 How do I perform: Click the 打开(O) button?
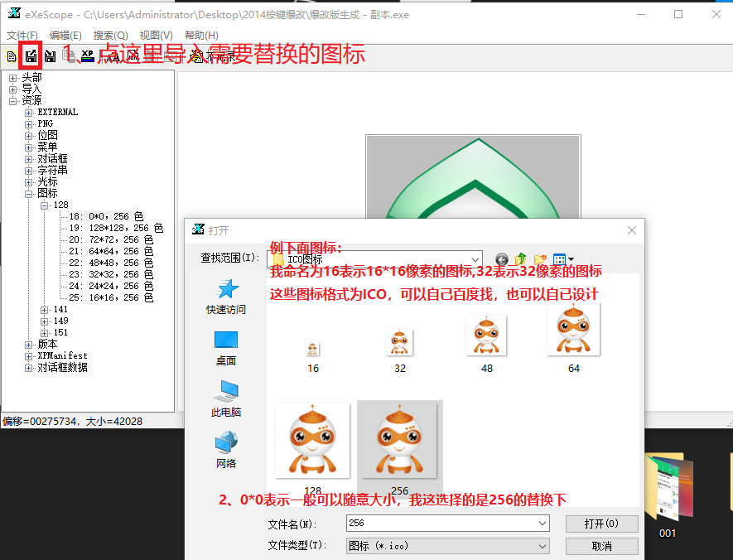coord(600,524)
